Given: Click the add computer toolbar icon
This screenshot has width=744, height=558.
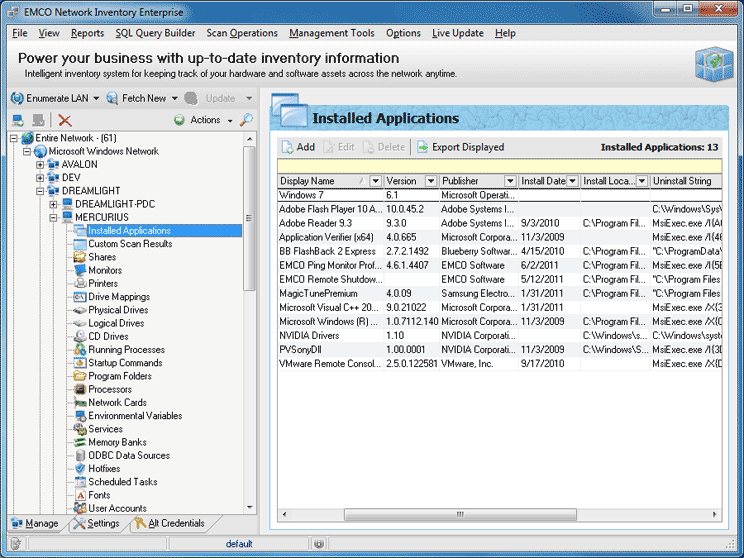Looking at the screenshot, I should [17, 120].
